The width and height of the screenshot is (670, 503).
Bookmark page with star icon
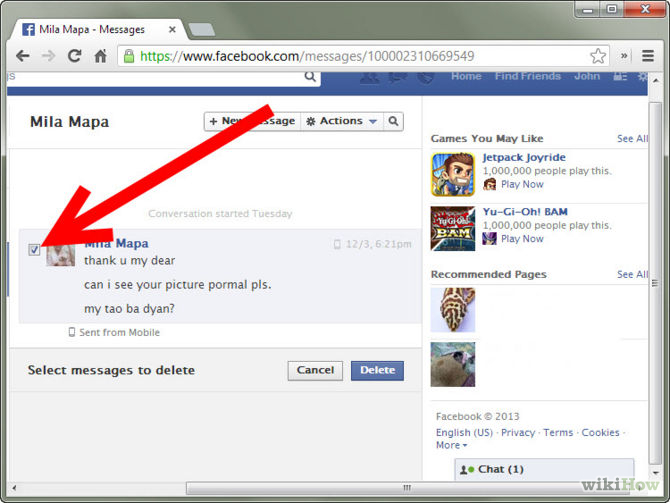click(x=598, y=56)
